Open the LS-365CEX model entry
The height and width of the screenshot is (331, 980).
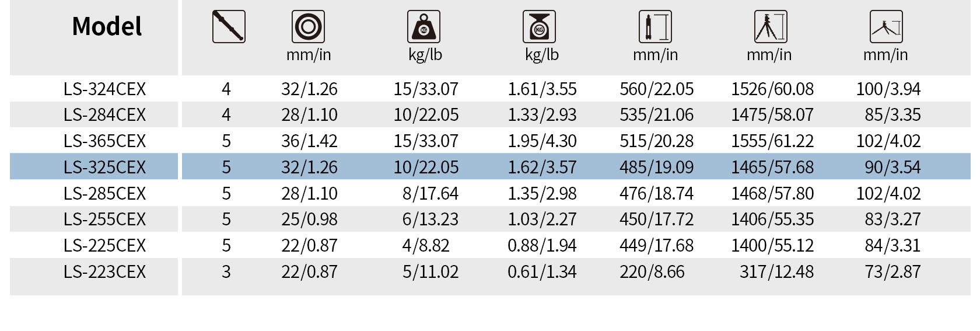pos(105,141)
